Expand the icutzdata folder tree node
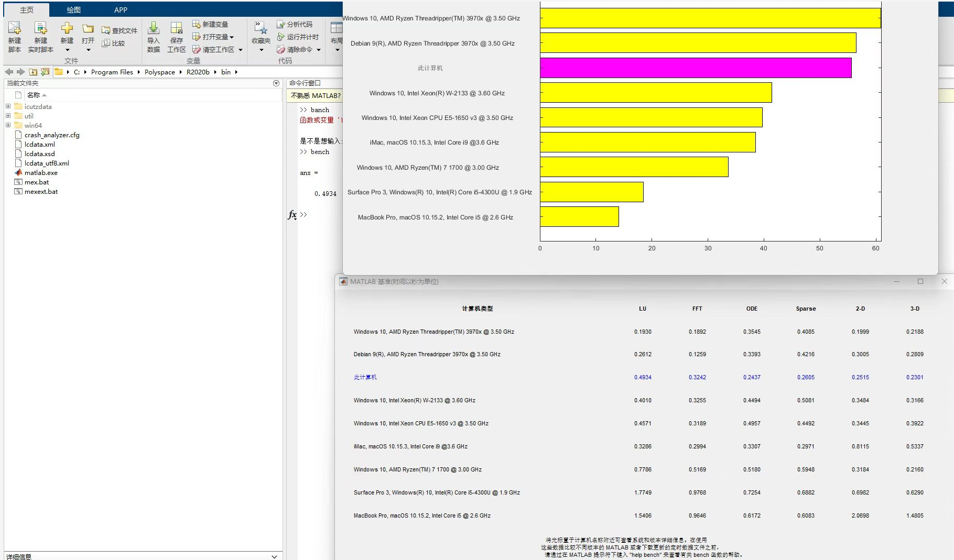Screen dimensions: 954x560 point(8,106)
